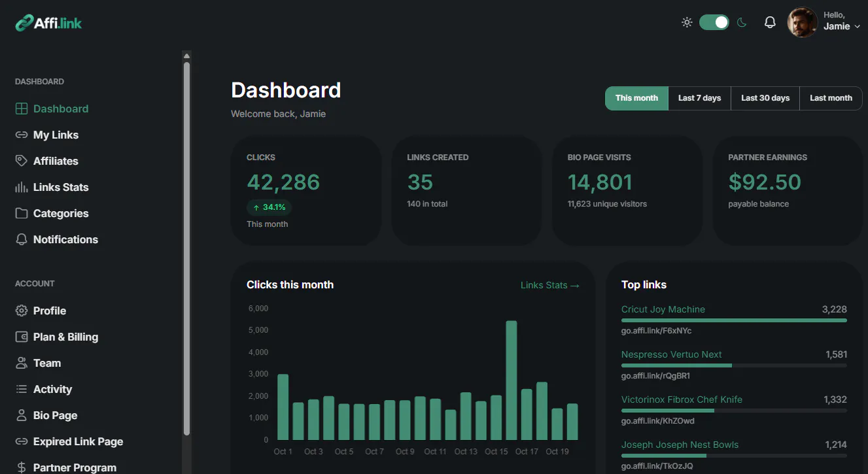
Task: Click the Plan & Billing wallet icon
Action: (x=22, y=337)
